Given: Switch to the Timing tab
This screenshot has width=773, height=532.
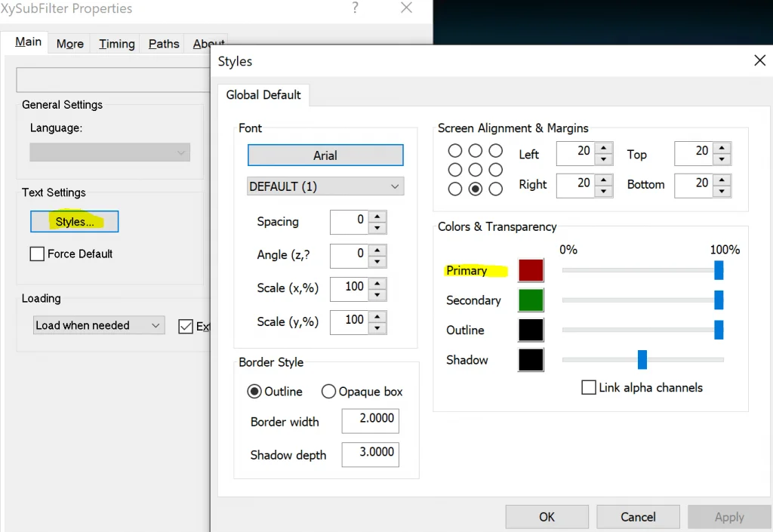Looking at the screenshot, I should (x=115, y=44).
